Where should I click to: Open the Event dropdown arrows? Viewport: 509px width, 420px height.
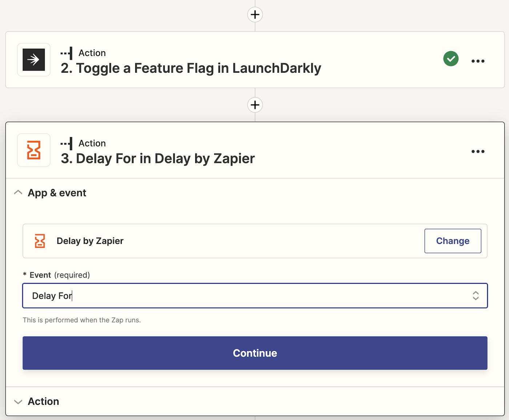(x=476, y=296)
